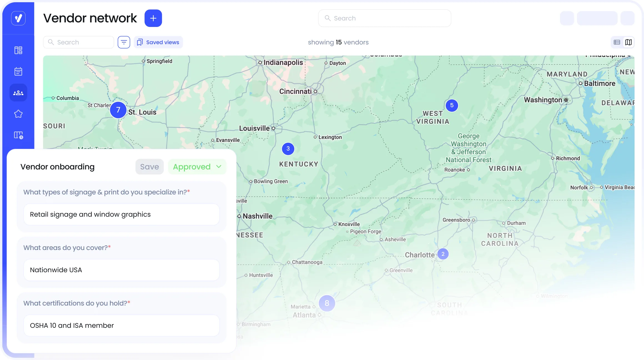Screen dimensions: 644x360
Task: Open the board with clock sidebar icon
Action: [x=18, y=135]
